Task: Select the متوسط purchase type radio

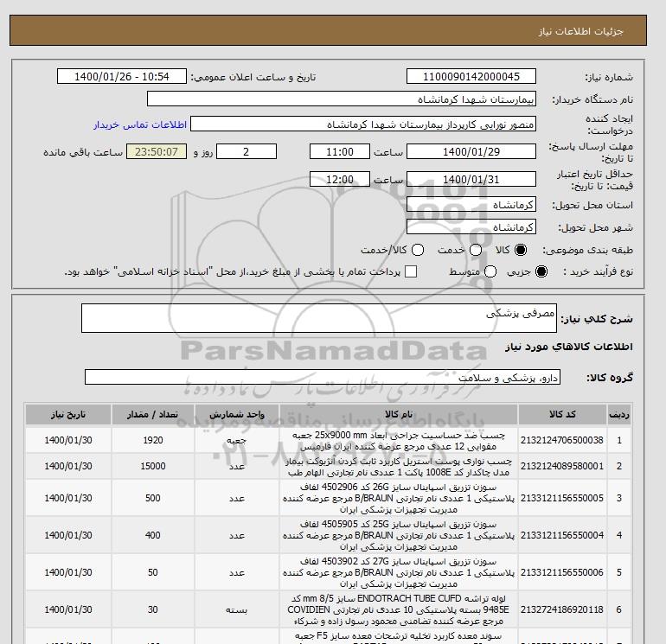Action: (490, 271)
